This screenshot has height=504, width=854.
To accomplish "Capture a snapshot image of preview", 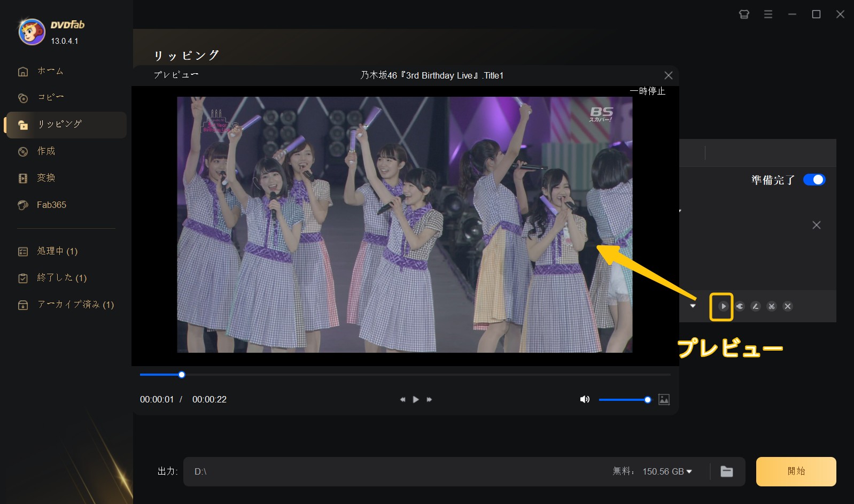I will point(664,399).
